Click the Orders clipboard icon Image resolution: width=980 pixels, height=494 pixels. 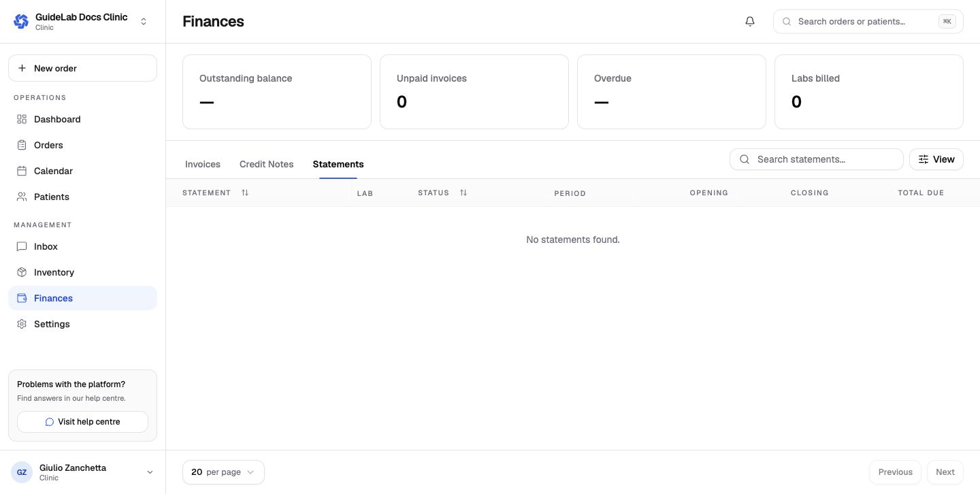(22, 145)
